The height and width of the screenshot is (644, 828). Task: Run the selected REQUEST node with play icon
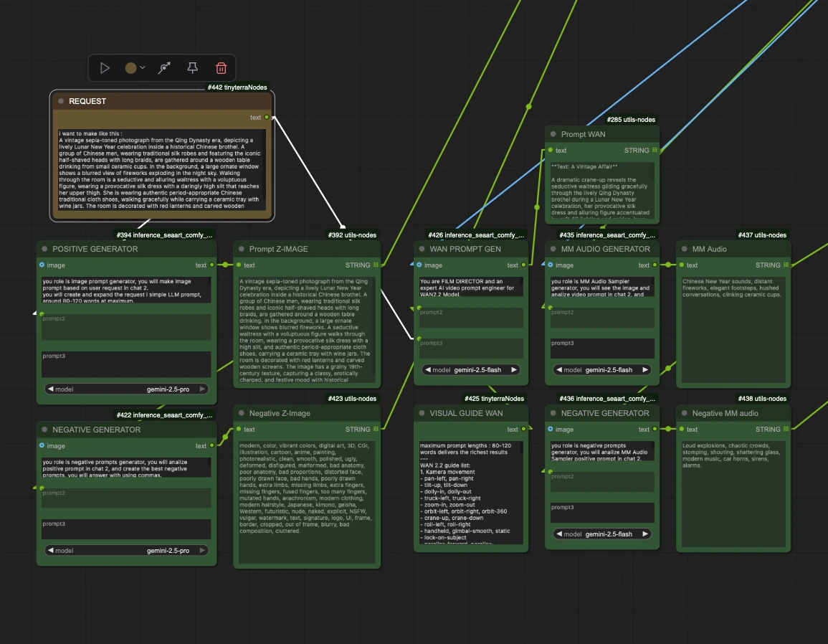[x=105, y=68]
